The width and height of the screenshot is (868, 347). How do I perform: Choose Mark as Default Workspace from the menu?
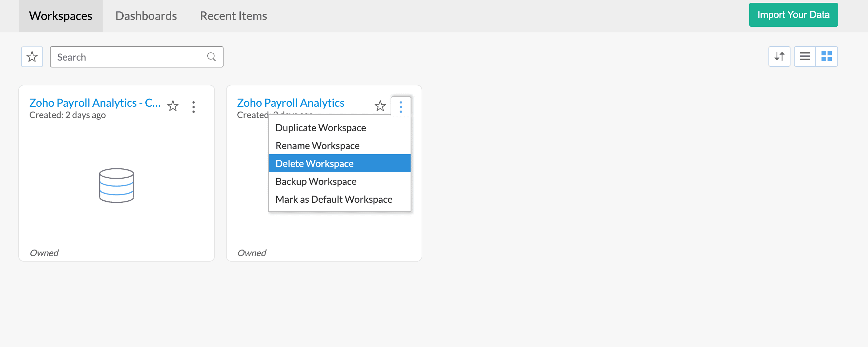pyautogui.click(x=333, y=199)
